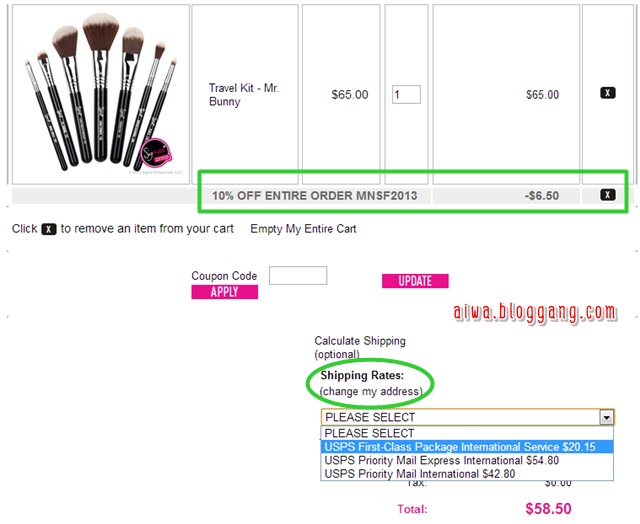
Task: Remove the 10% off MNSF2013 discount
Action: (x=607, y=195)
